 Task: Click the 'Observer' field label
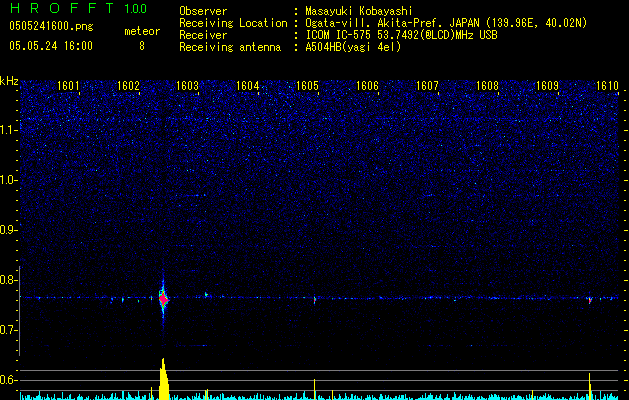[203, 11]
